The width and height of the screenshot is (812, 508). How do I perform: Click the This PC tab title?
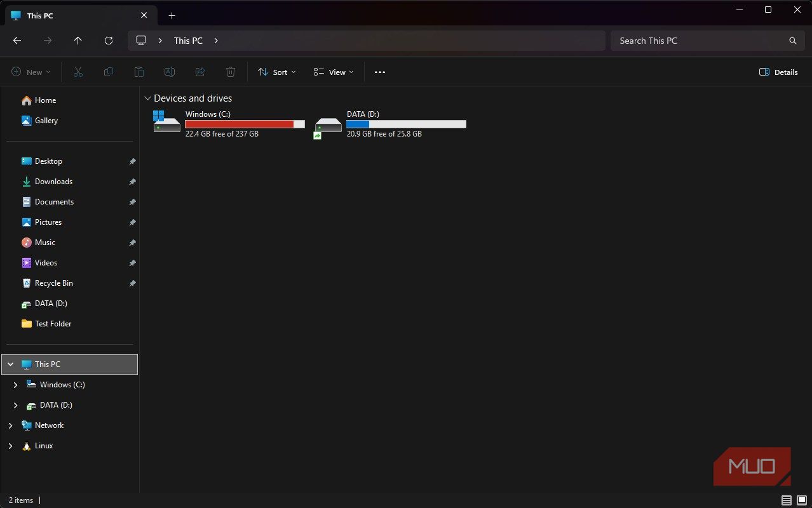[x=40, y=16]
